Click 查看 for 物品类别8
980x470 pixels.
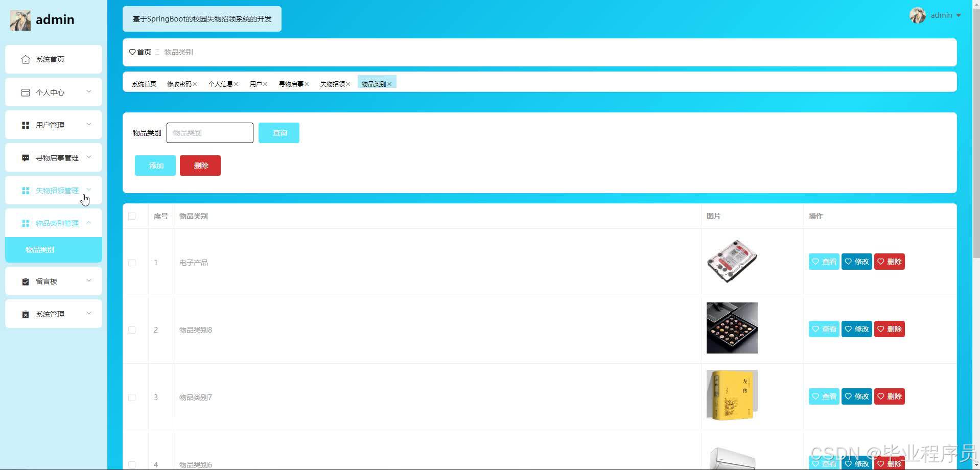click(824, 329)
